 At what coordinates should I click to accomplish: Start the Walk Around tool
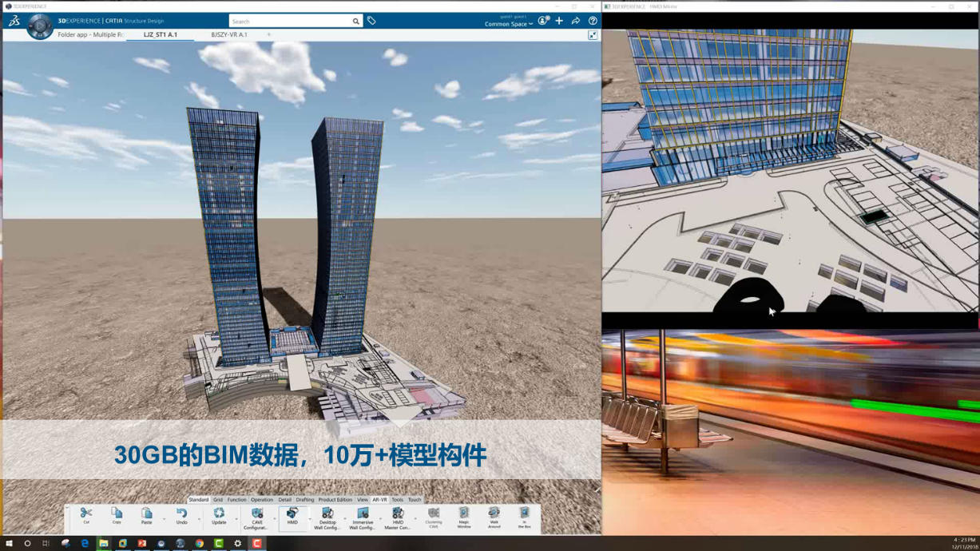[494, 517]
